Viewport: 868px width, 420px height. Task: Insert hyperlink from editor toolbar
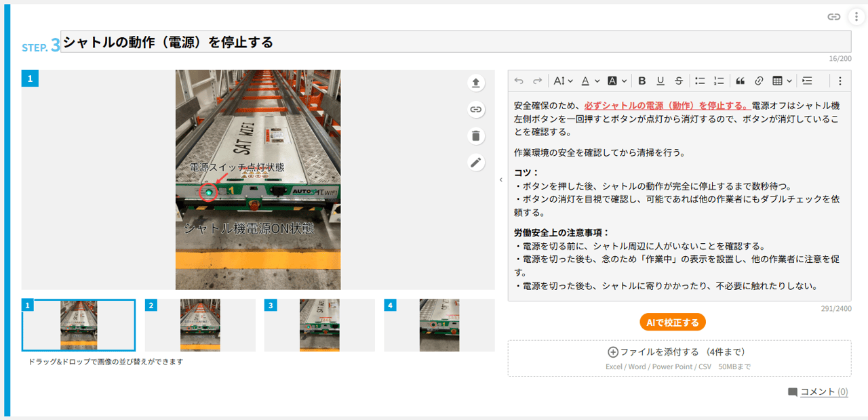759,81
